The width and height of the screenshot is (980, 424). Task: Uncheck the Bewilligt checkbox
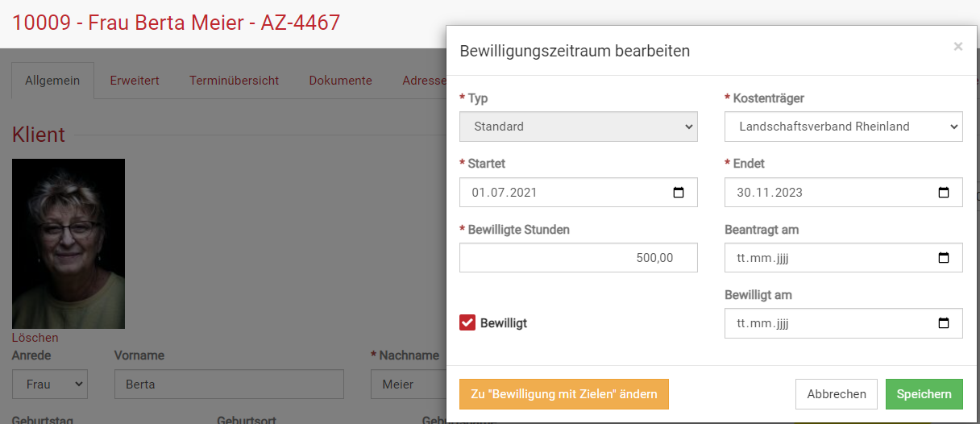pyautogui.click(x=467, y=323)
